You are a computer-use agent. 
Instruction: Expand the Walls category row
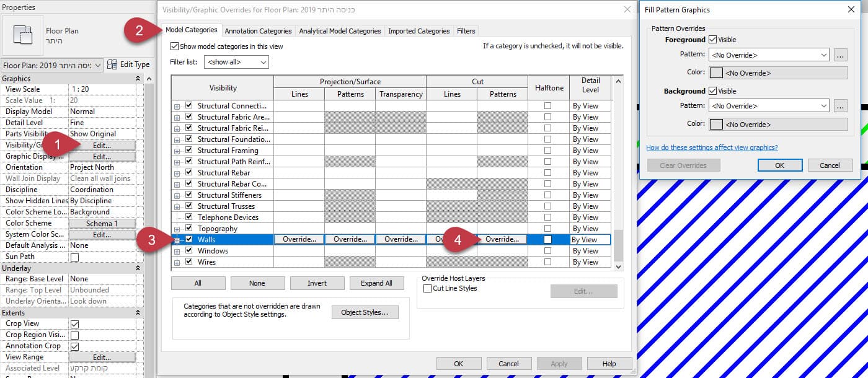click(177, 240)
